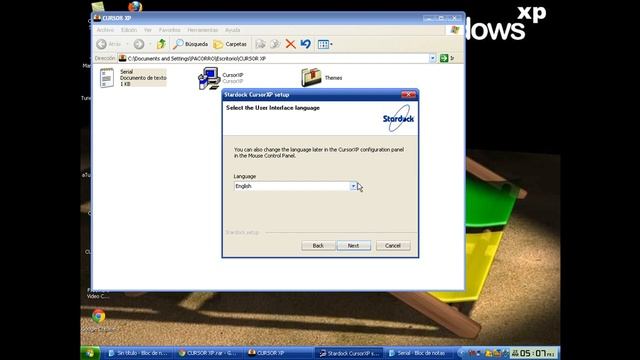Switch to Stardock CursorXP setup taskbar item

click(x=349, y=353)
